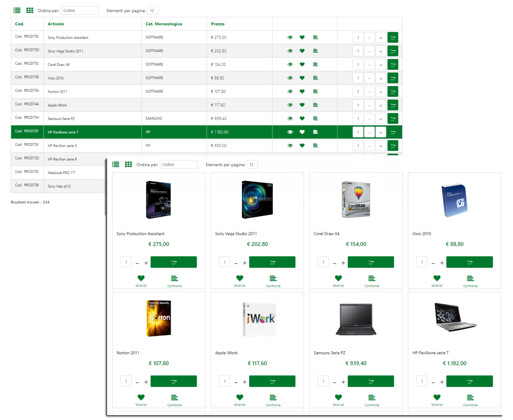Select grid view icon in lower panel
This screenshot has height=420, width=513.
128,165
